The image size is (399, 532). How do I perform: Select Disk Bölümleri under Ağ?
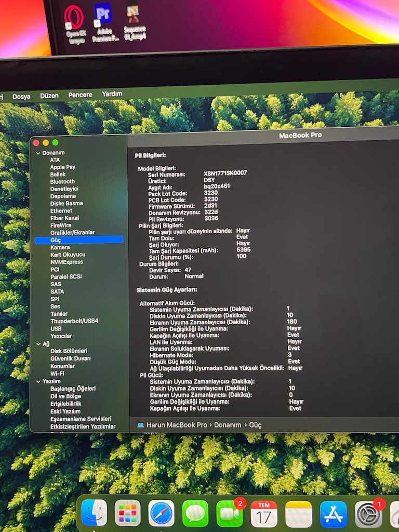69,351
